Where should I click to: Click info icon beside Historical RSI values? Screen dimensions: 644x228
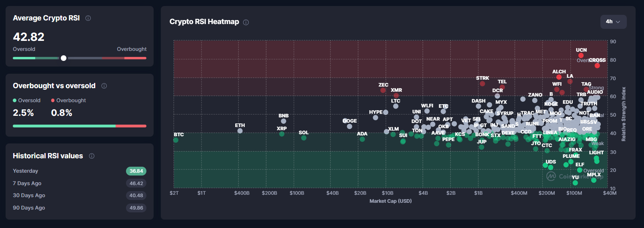coord(92,156)
